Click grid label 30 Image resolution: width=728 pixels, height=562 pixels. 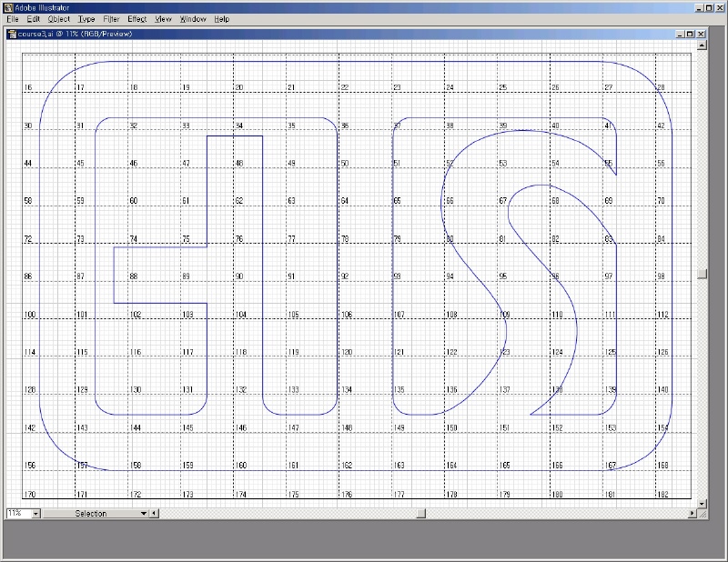coord(28,125)
